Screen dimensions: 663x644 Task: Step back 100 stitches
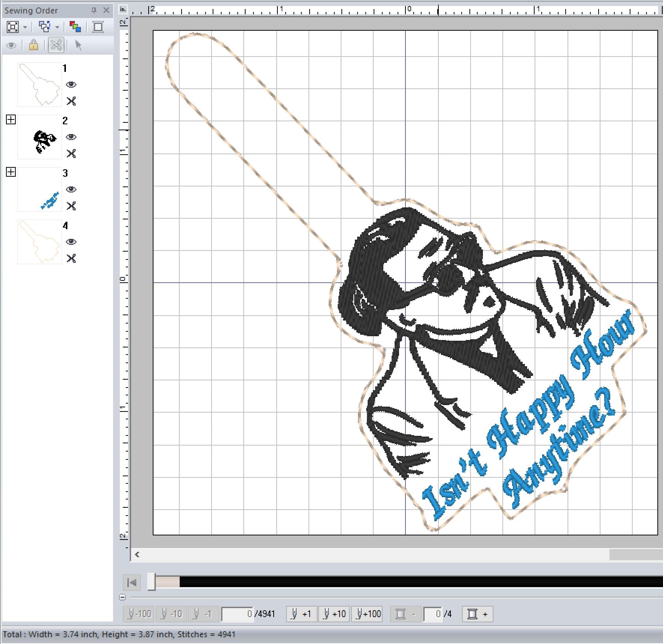click(x=139, y=614)
